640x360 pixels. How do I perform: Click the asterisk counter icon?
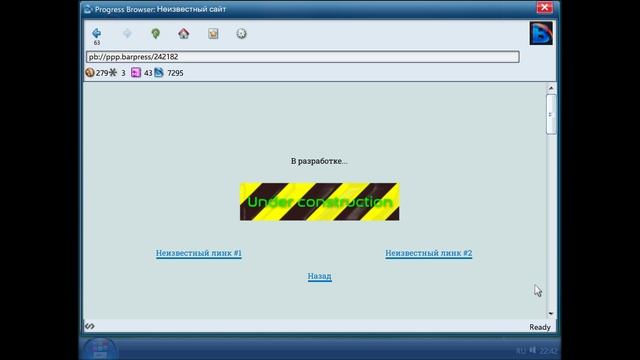point(113,73)
